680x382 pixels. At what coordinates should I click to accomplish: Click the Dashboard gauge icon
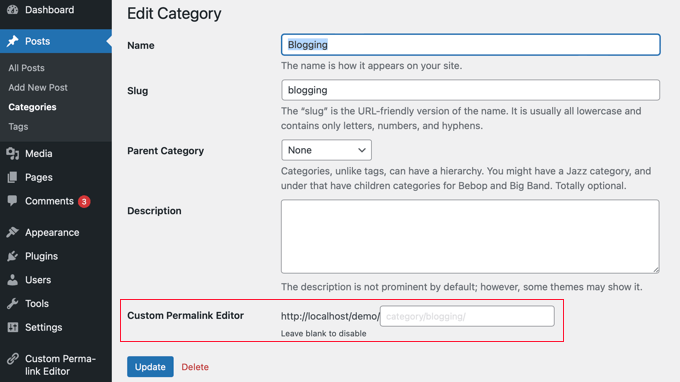[x=13, y=10]
